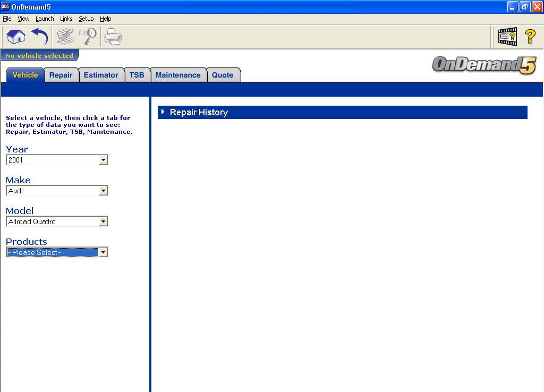Screen dimensions: 544x392
Task: Select the Vehicle tab
Action: coord(25,75)
